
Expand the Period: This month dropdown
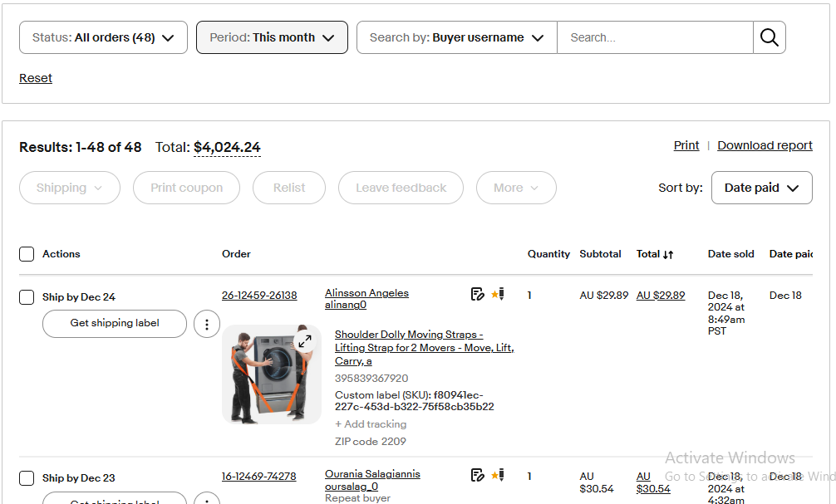pos(272,37)
